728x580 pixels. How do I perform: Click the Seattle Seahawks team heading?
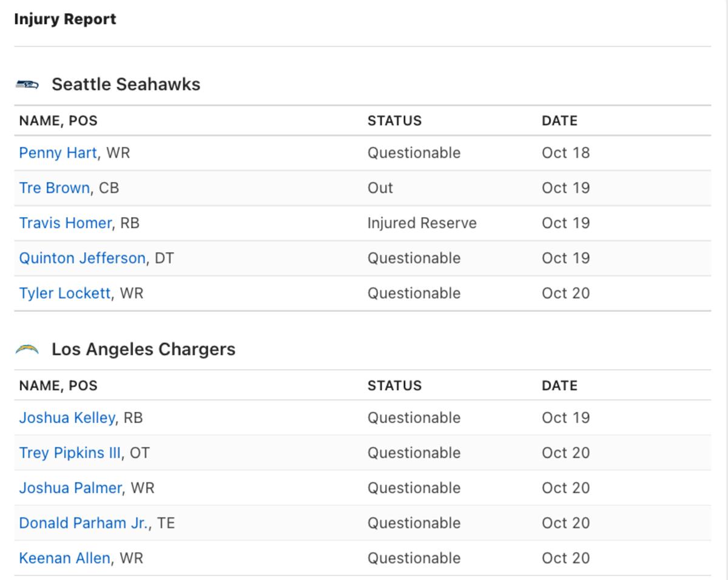point(126,84)
